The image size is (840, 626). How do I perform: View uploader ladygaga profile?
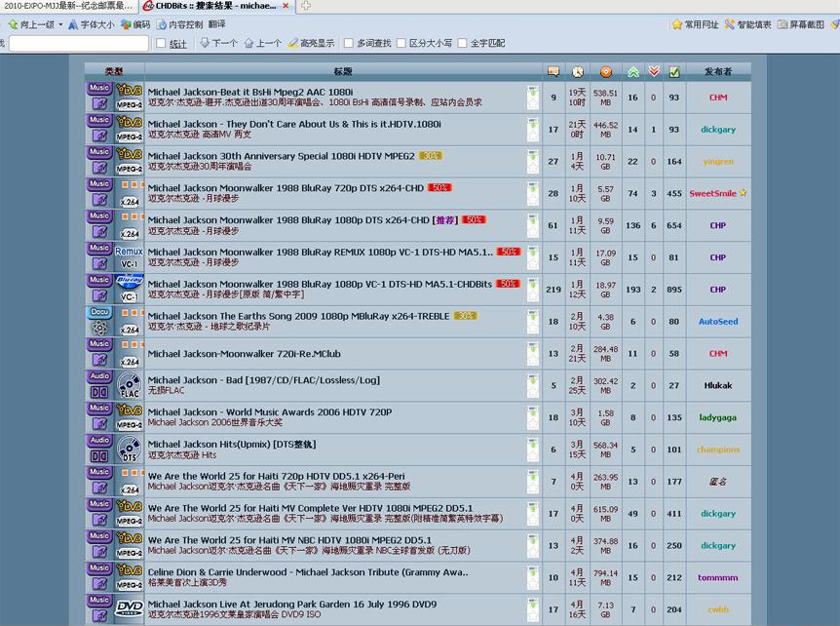point(718,417)
